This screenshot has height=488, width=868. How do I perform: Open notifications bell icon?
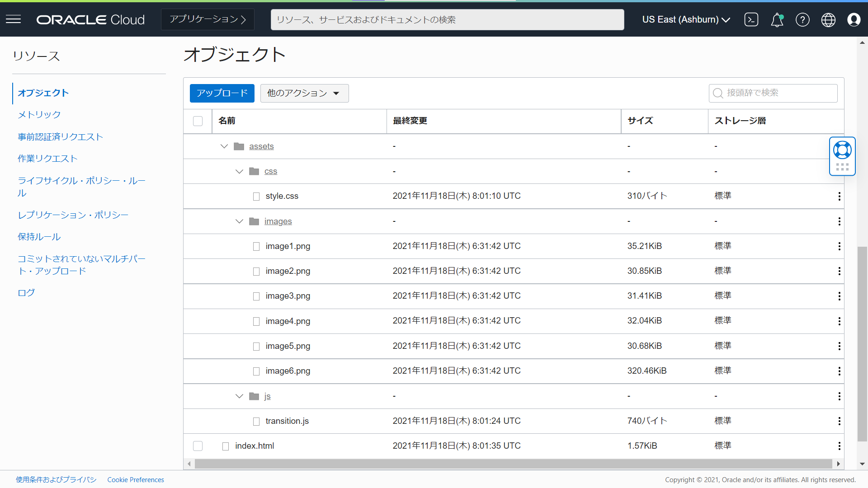(777, 19)
